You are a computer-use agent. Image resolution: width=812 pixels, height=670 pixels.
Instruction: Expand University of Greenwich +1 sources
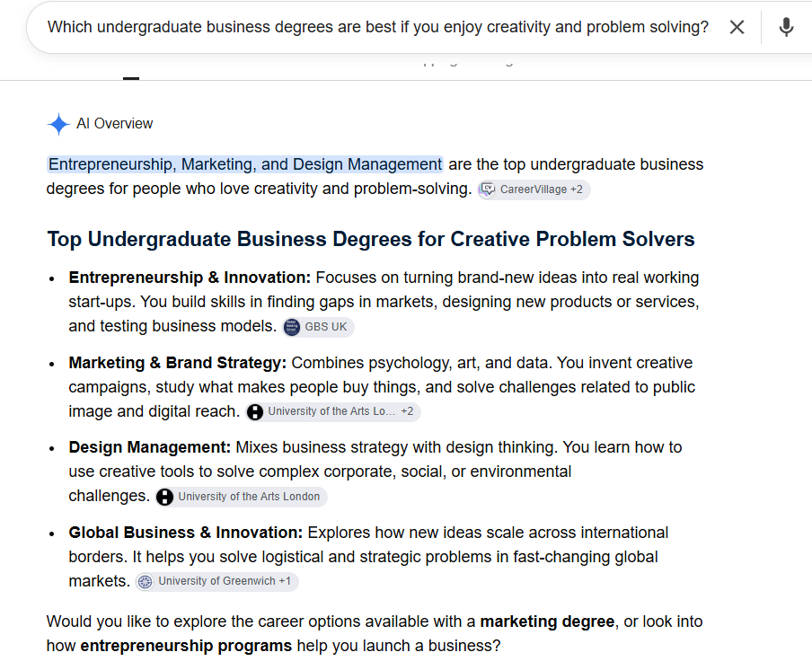(x=217, y=581)
